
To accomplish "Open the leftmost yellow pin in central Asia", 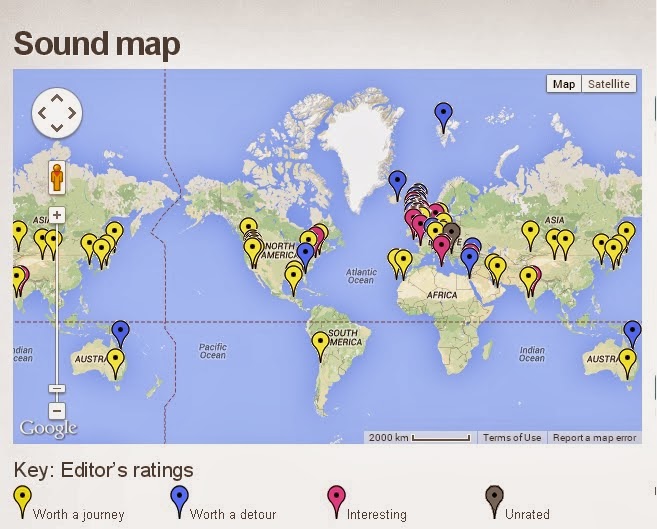I will point(530,232).
